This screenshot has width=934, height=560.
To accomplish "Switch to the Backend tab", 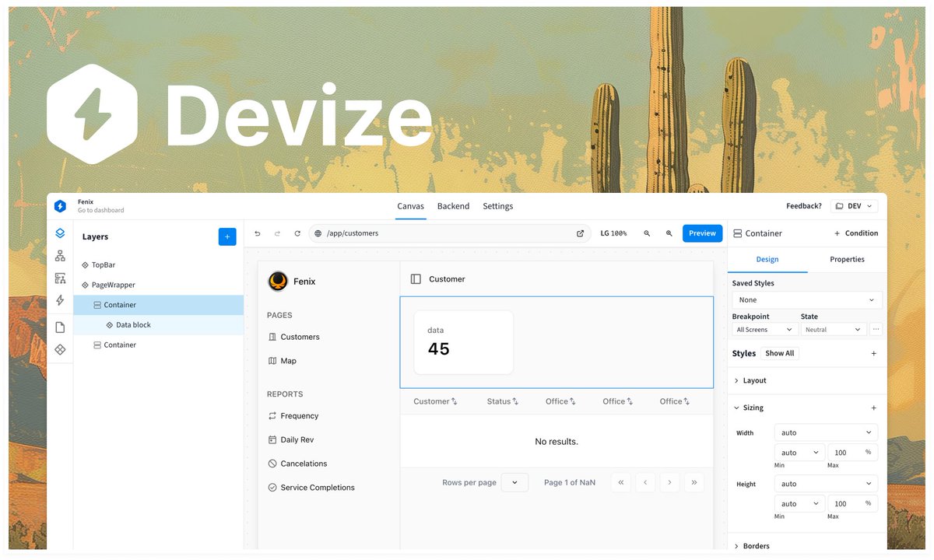I will [x=453, y=206].
